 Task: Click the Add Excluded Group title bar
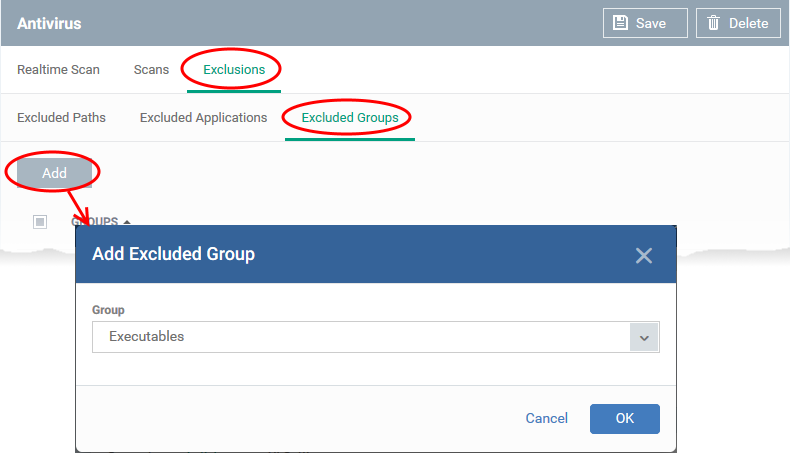tap(375, 254)
